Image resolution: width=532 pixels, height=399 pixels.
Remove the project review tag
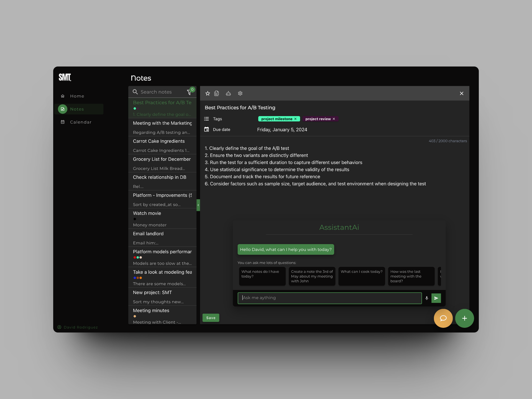(334, 119)
